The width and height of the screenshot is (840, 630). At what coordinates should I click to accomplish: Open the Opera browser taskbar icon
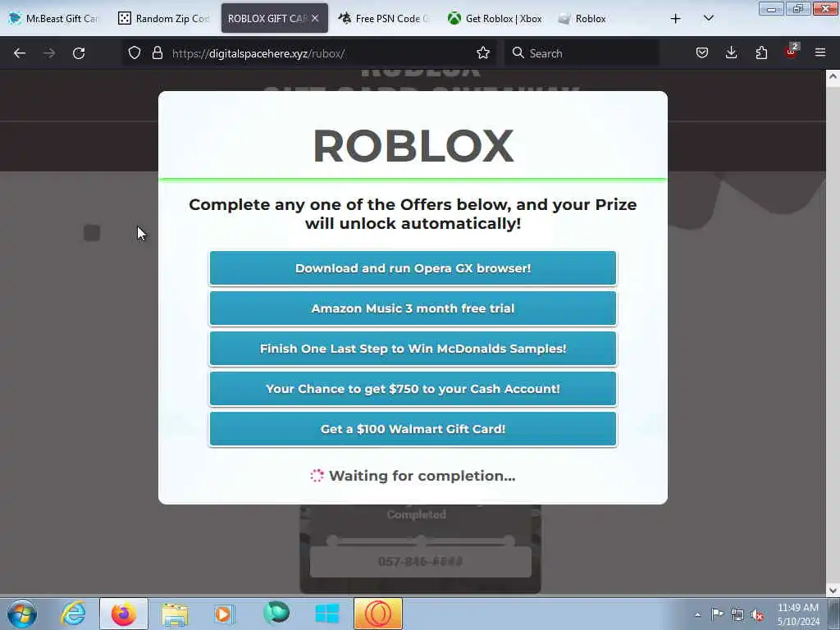378,614
